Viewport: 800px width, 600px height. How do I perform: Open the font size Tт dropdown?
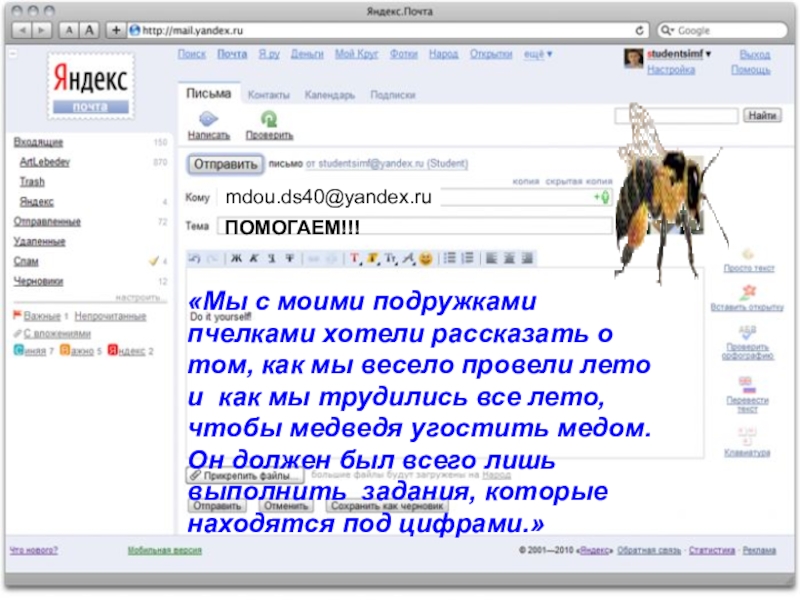[x=391, y=259]
